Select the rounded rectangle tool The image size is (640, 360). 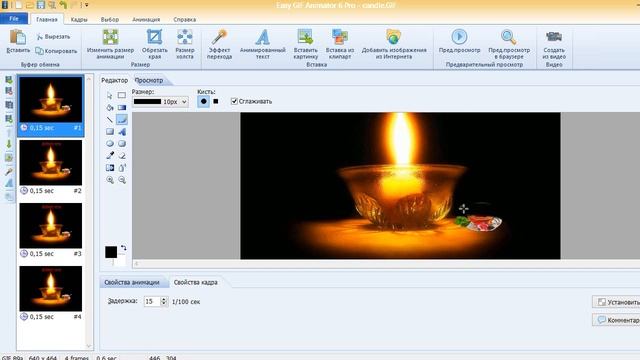point(122,144)
